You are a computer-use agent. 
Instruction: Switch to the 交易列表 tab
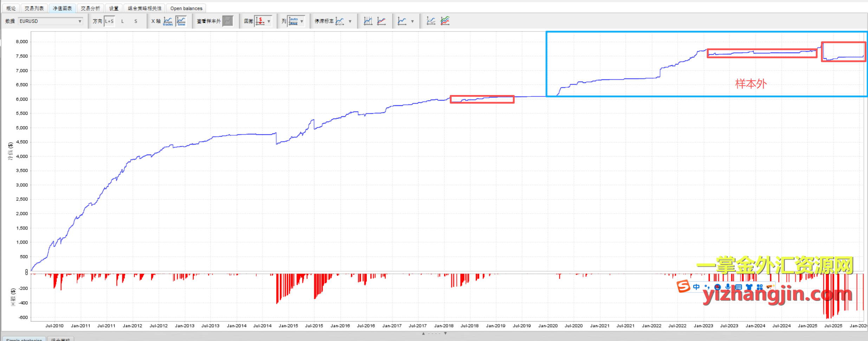[34, 8]
